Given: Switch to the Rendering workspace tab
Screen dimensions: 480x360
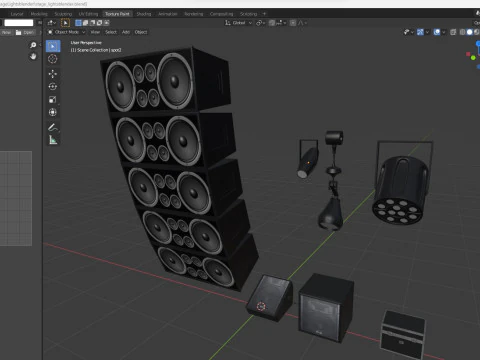Looking at the screenshot, I should pos(194,14).
